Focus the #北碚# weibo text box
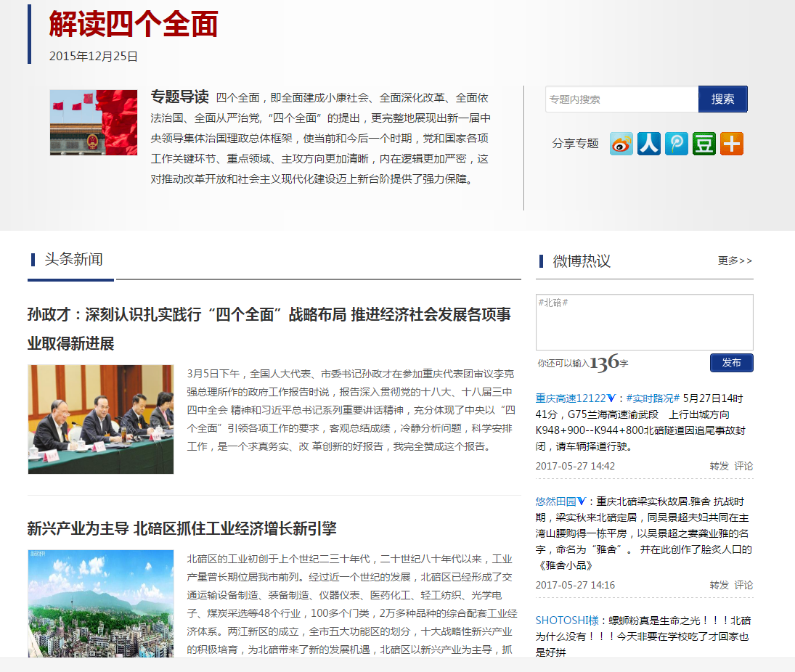Viewport: 795px width, 672px height. (645, 321)
